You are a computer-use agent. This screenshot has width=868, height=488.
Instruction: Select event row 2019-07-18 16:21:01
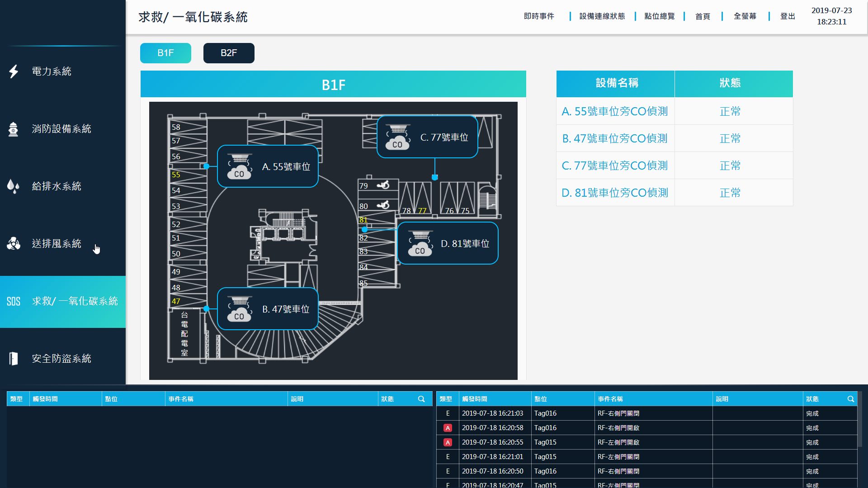646,457
